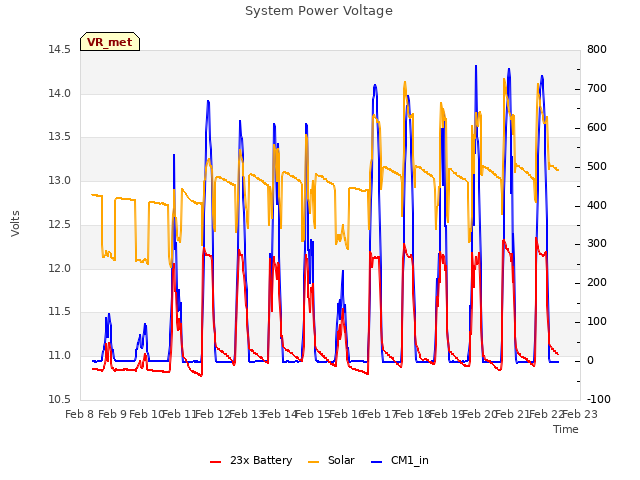Click the 500 right axis tick label
Screen dimensions: 640x480
point(597,167)
